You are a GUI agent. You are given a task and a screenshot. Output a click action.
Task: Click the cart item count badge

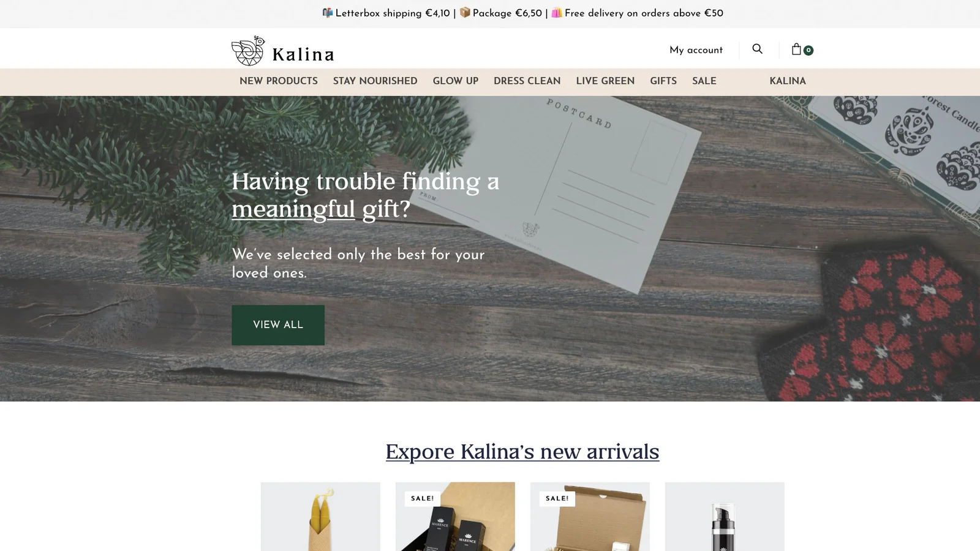point(809,51)
